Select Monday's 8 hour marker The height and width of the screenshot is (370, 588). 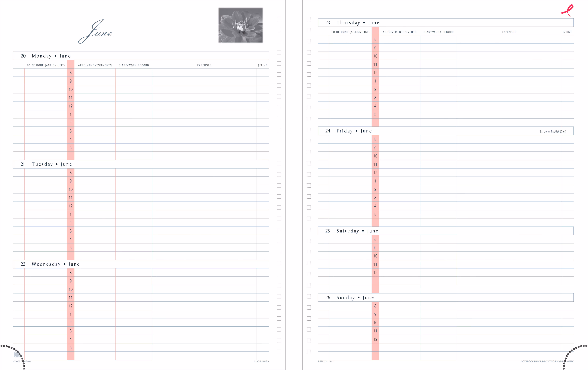click(71, 73)
